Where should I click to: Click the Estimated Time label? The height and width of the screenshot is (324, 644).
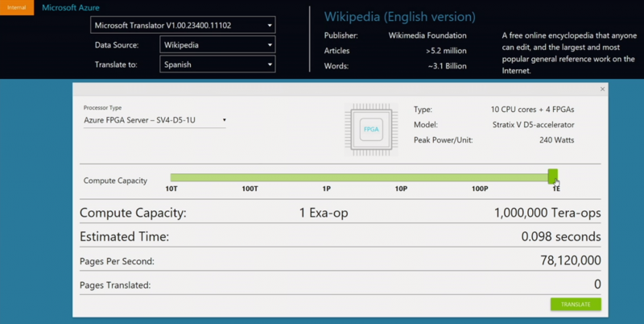coord(125,237)
